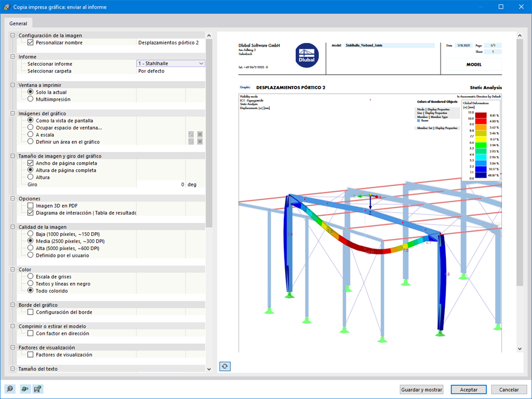
Task: Click the load default settings icon
Action: 24,389
